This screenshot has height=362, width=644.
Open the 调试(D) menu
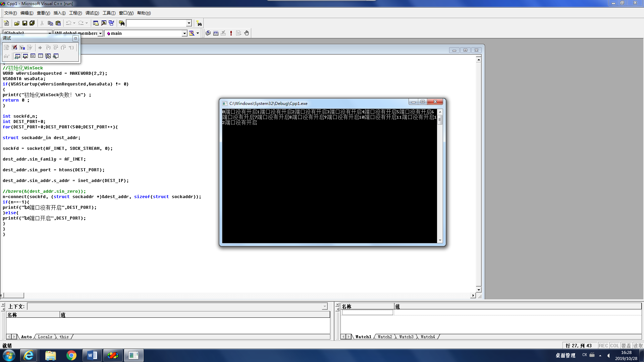click(92, 13)
